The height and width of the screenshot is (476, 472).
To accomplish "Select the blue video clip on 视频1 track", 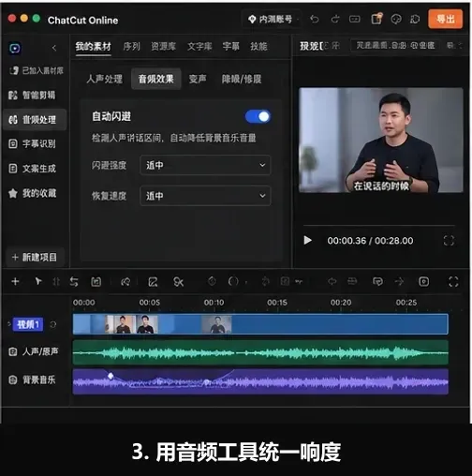I will pyautogui.click(x=260, y=324).
